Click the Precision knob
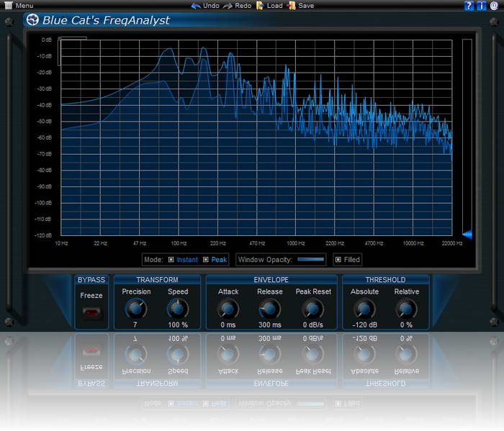The image size is (504, 431). [x=135, y=308]
